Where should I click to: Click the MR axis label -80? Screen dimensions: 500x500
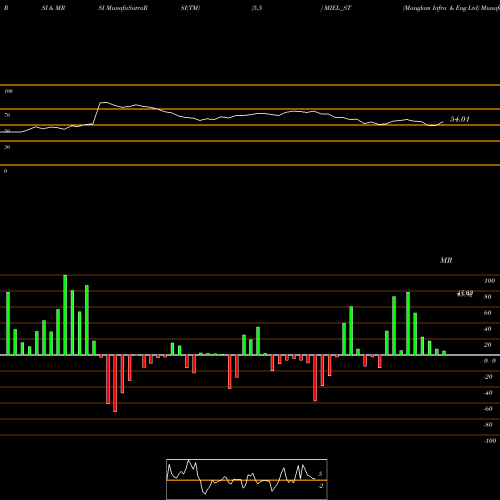[488, 425]
